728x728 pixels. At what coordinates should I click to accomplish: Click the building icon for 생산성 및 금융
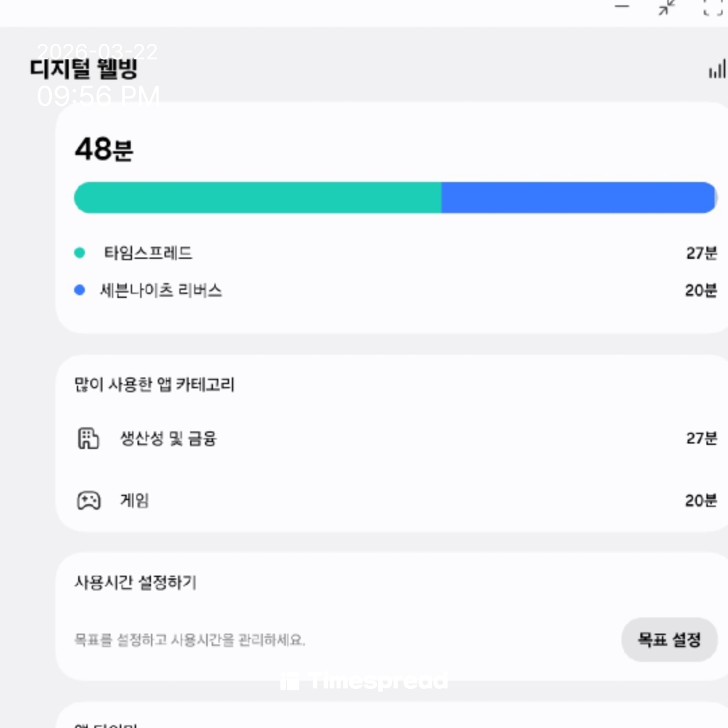[x=88, y=439]
